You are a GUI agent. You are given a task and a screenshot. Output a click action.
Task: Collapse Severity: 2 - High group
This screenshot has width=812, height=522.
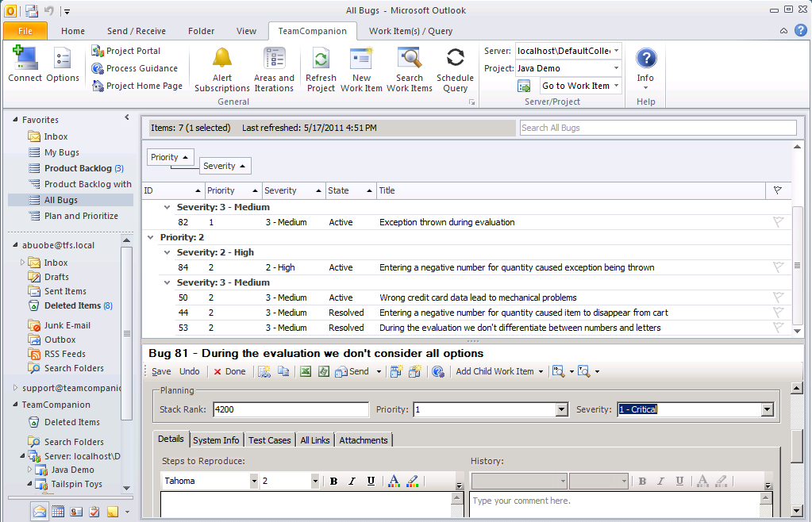coord(167,252)
